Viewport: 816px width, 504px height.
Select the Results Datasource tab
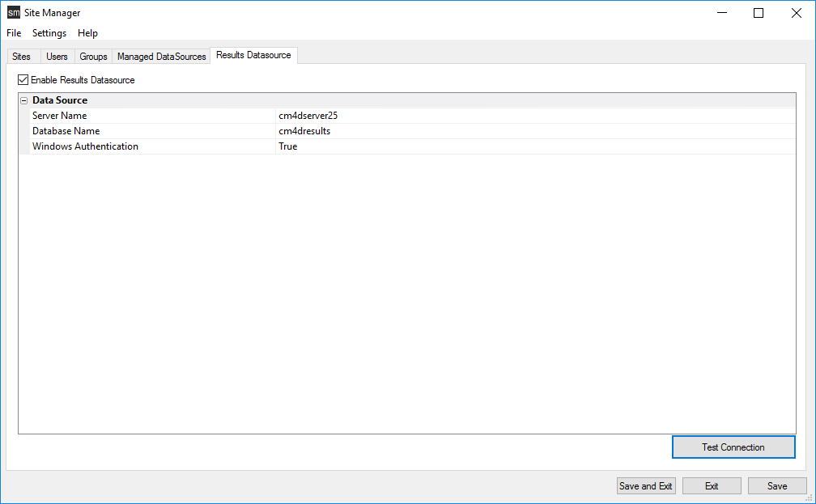[x=253, y=55]
